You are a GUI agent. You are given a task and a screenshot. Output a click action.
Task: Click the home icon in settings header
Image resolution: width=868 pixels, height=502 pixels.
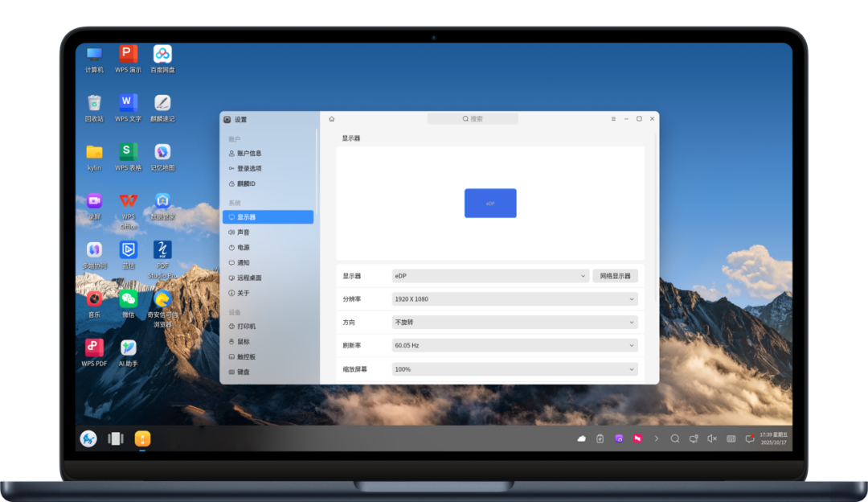(x=331, y=118)
